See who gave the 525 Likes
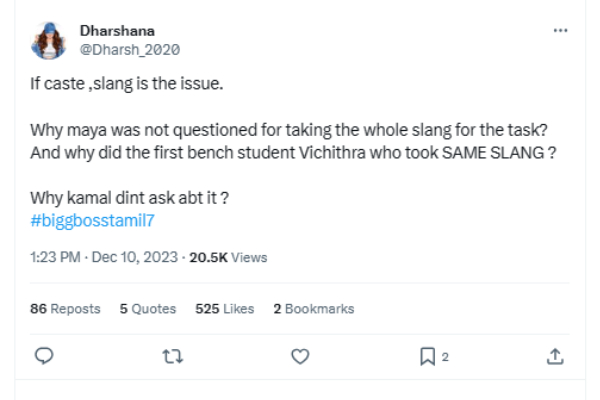The height and width of the screenshot is (400, 600). (x=224, y=309)
